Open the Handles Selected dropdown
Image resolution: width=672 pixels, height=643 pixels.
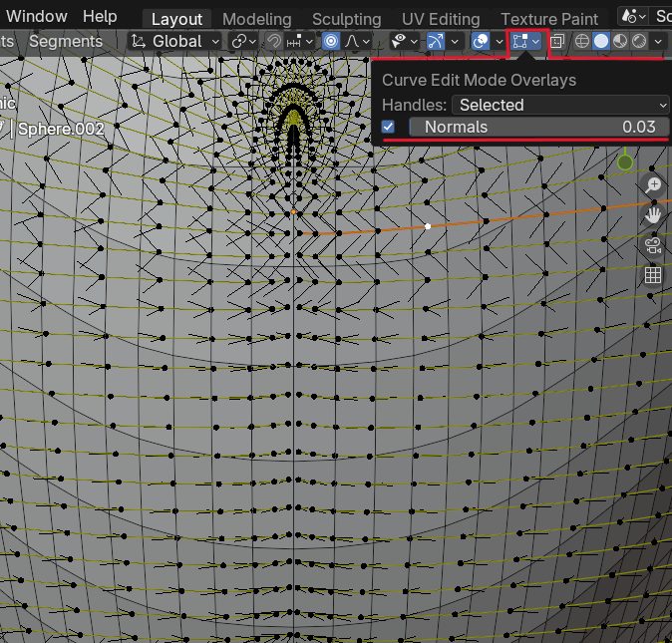(561, 104)
